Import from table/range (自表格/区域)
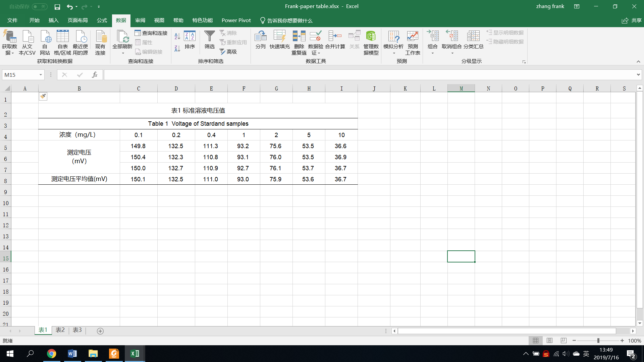 pyautogui.click(x=62, y=43)
